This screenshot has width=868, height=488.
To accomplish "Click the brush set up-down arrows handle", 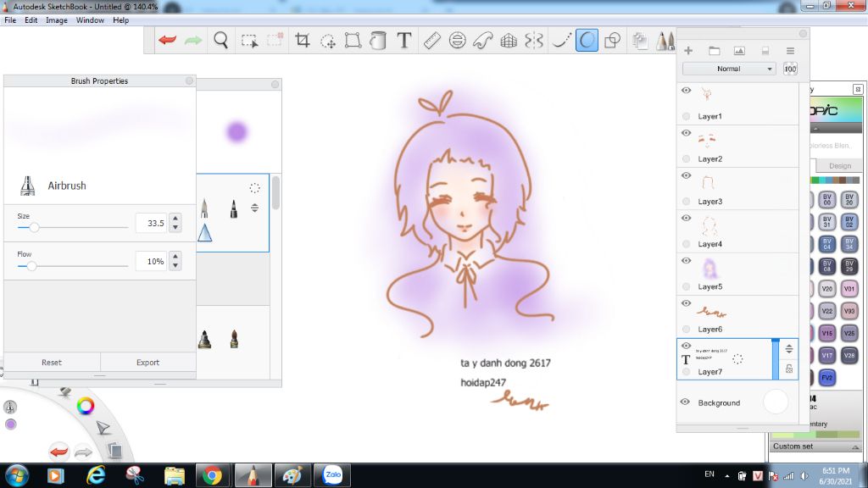I will [x=254, y=208].
